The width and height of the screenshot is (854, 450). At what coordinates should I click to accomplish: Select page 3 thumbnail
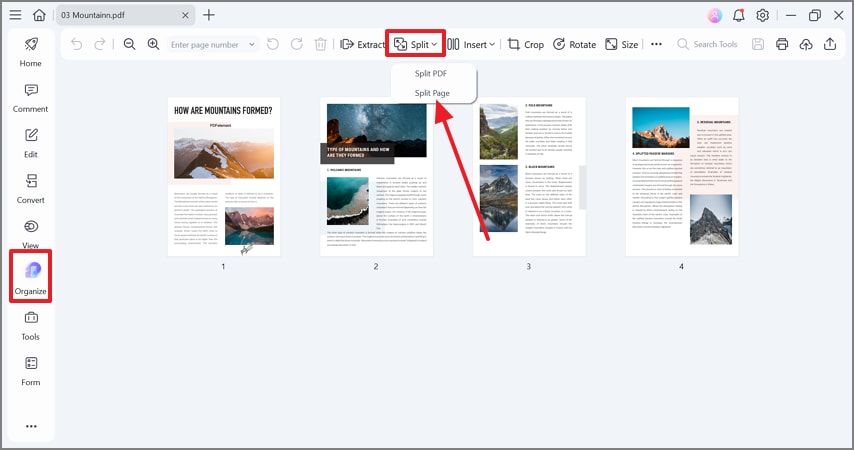529,177
